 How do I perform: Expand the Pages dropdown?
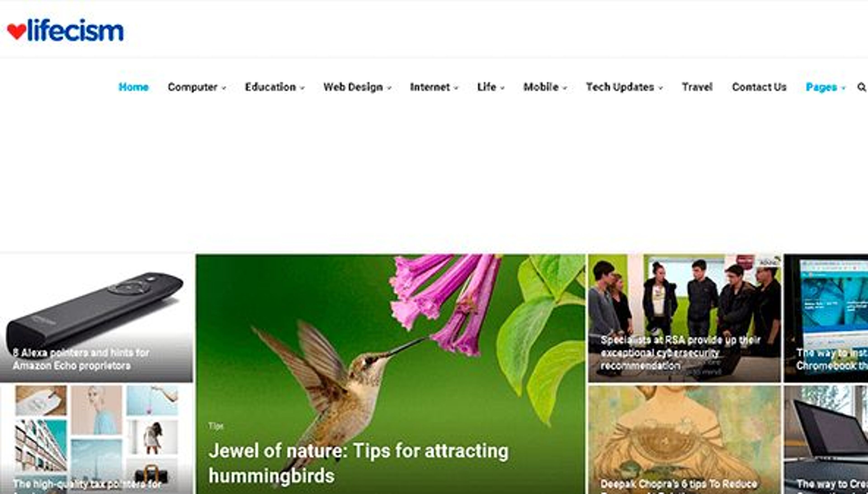[x=825, y=87]
